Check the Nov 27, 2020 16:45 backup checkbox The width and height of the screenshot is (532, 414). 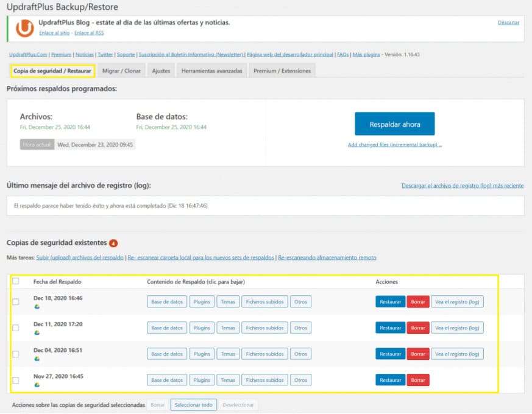tap(16, 380)
